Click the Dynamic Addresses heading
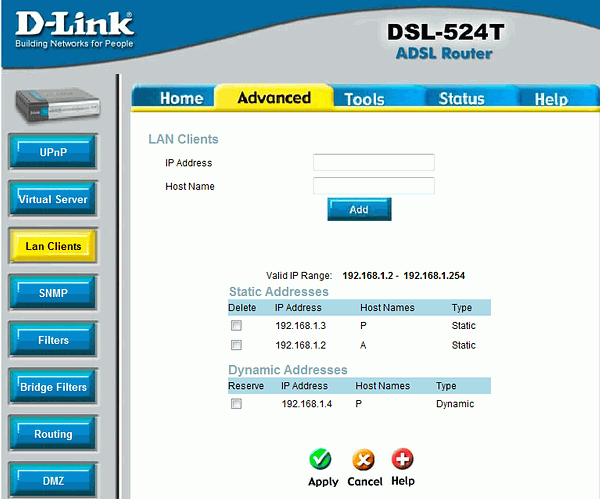 coord(288,370)
